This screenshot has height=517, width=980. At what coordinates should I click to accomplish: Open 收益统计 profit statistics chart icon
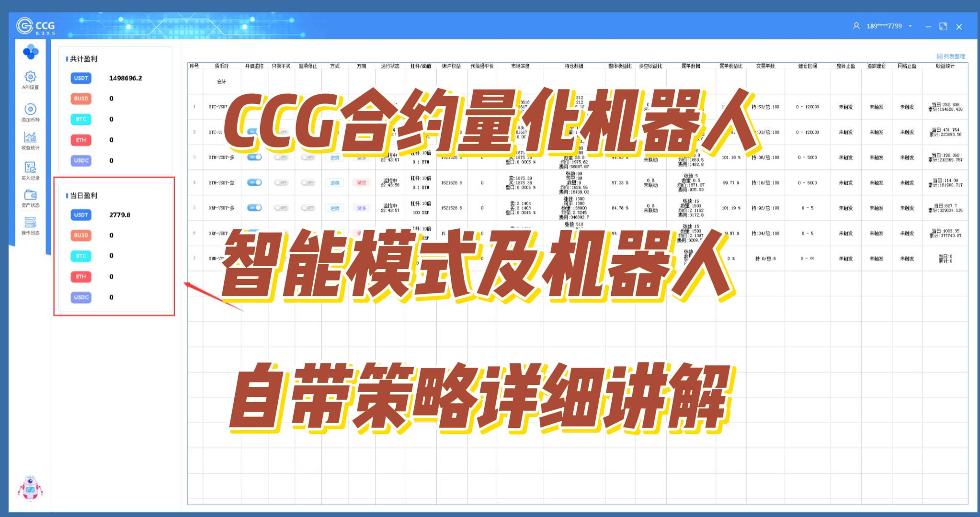click(30, 141)
